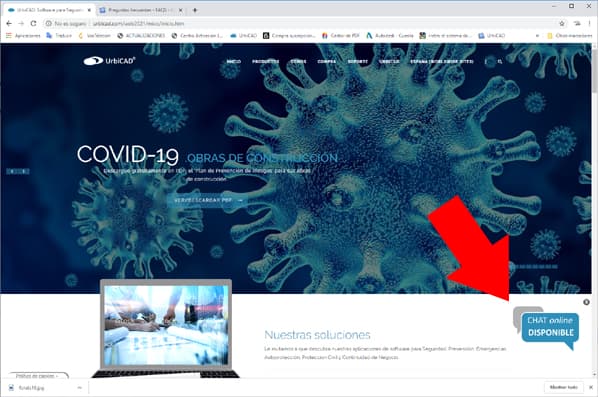
Task: Switch to the Preguntas frecuentes tab
Action: pyautogui.click(x=140, y=10)
